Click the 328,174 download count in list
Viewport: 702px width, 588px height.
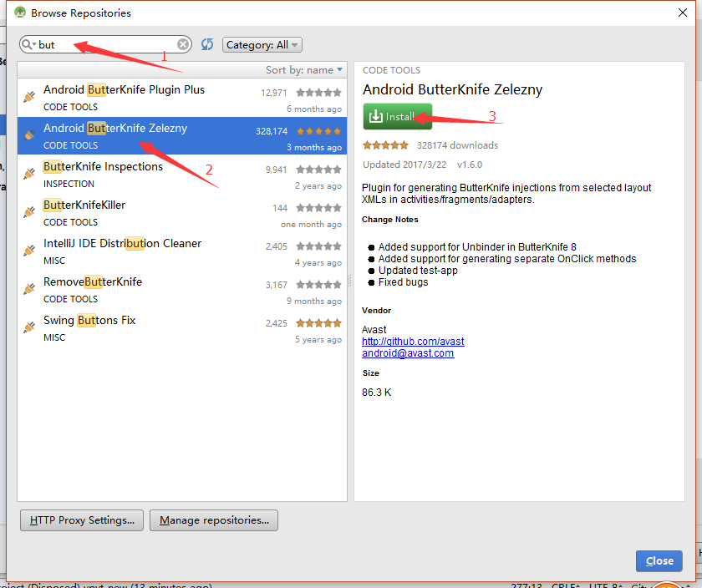[272, 131]
